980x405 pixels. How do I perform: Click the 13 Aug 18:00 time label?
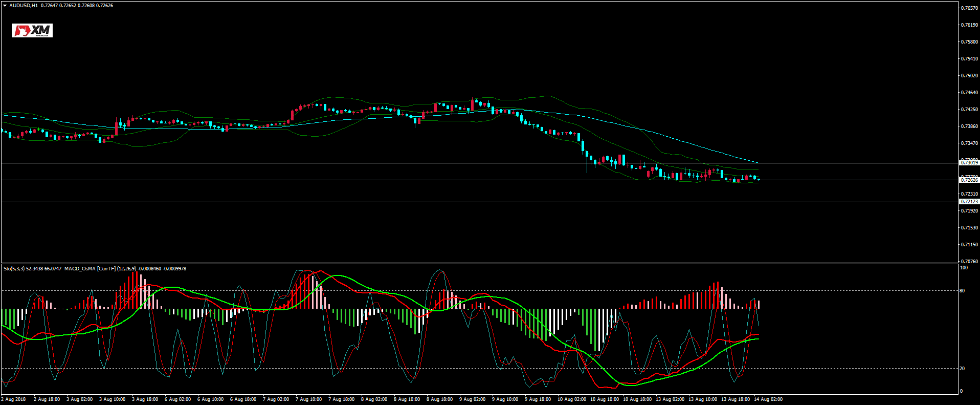pyautogui.click(x=736, y=399)
